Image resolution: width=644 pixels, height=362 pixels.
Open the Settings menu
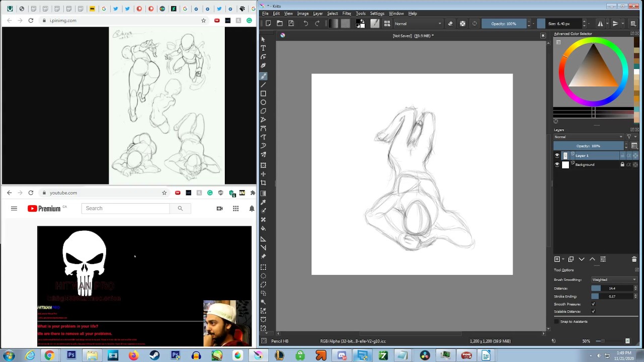377,13
